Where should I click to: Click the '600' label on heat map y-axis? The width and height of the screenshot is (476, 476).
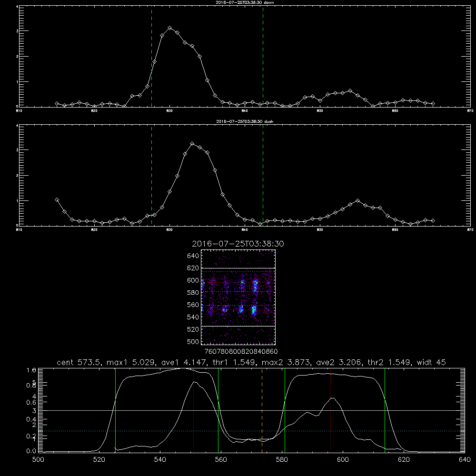193,280
